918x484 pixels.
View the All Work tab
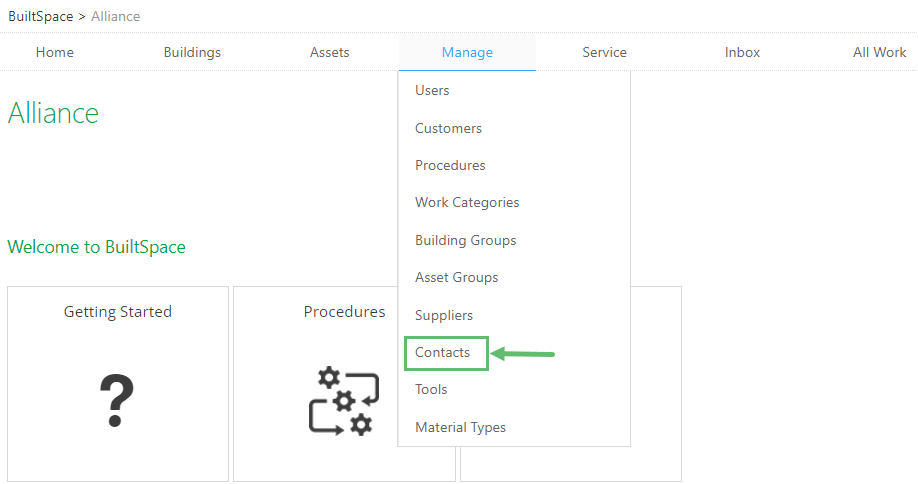tap(879, 52)
